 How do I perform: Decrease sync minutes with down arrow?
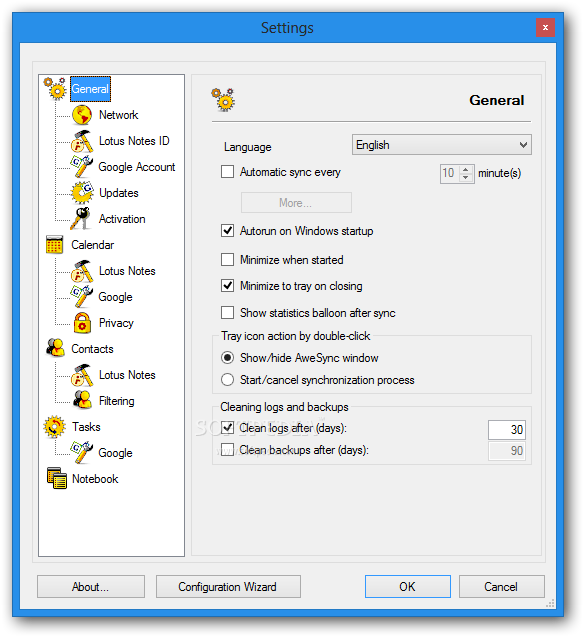click(466, 178)
